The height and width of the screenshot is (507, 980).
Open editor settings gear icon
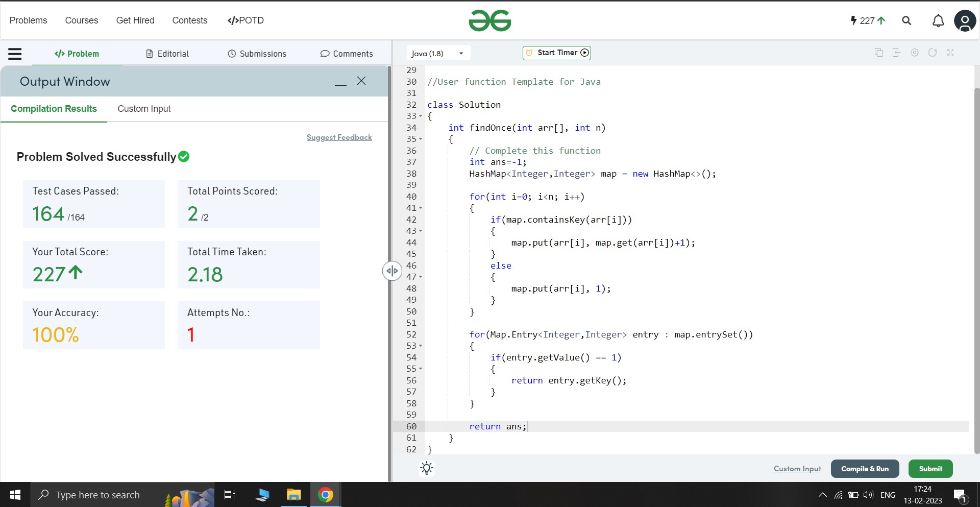[x=915, y=53]
